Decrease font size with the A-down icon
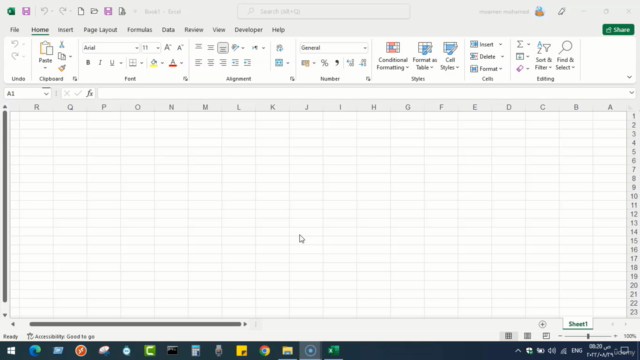Viewport: 640px width, 360px height. (x=180, y=48)
